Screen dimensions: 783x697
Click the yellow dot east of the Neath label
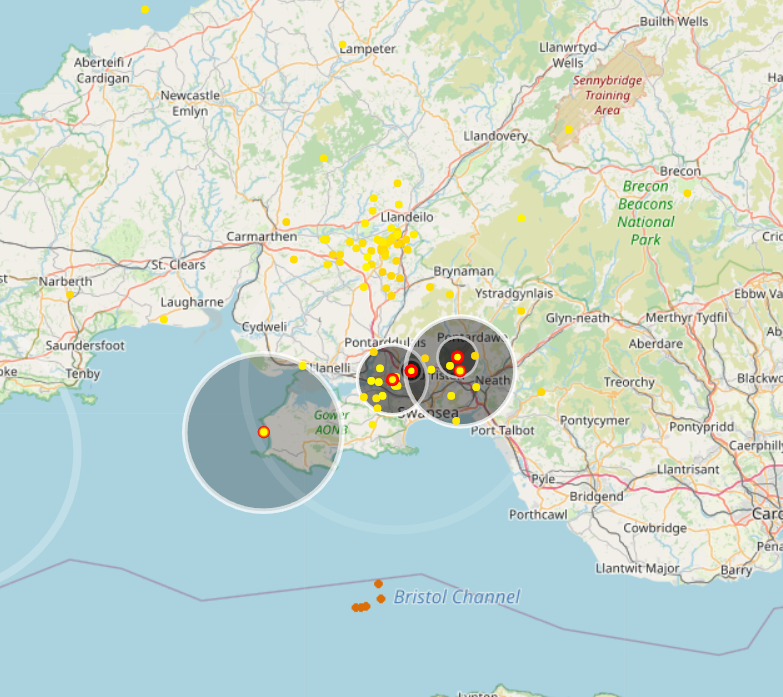[541, 392]
